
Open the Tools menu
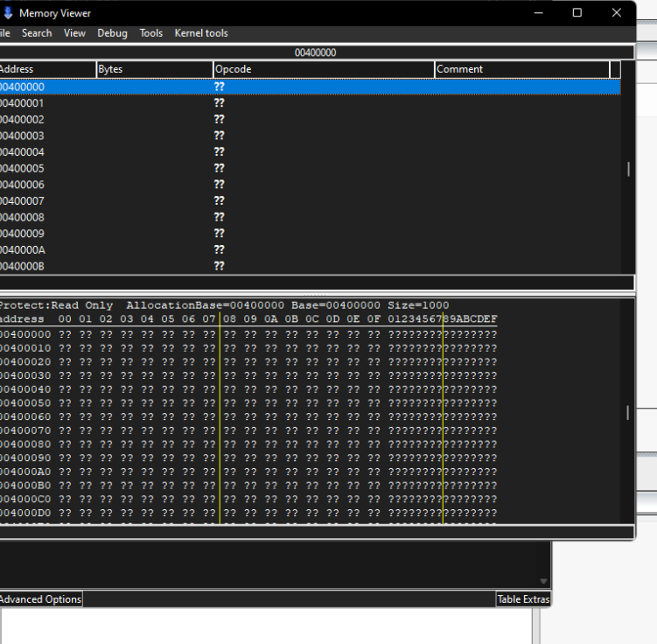(x=151, y=33)
